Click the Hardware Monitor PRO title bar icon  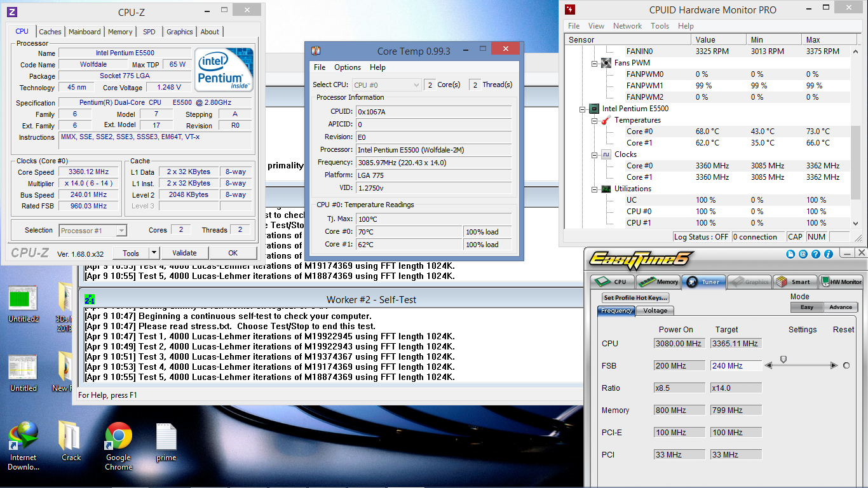[571, 10]
